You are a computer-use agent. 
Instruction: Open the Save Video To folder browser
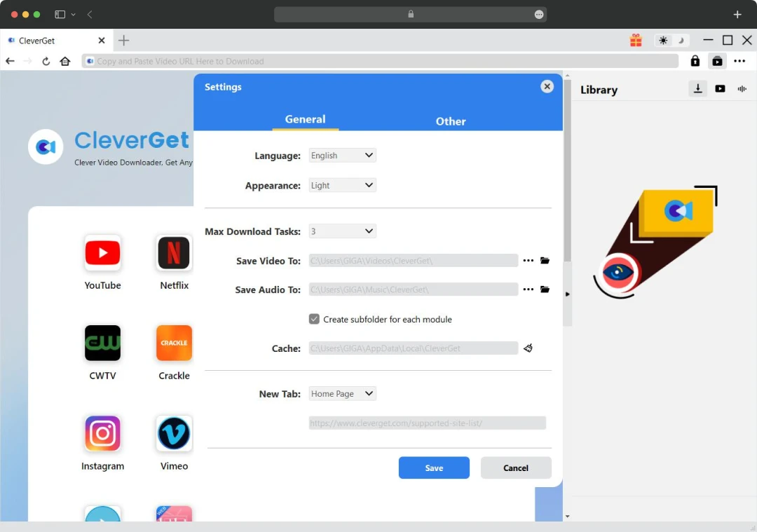(546, 260)
